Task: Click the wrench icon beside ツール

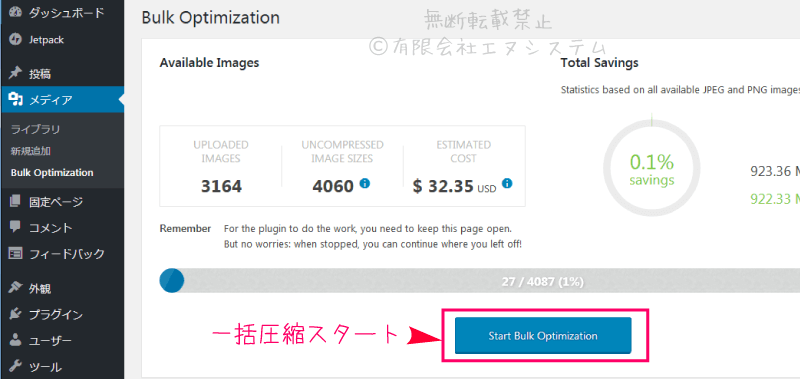Action: [x=16, y=366]
